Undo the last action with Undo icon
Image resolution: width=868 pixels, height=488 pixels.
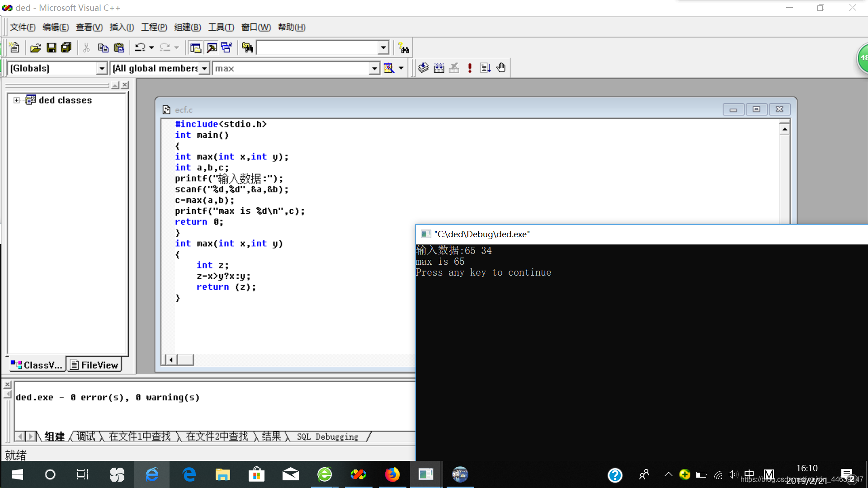pos(140,47)
